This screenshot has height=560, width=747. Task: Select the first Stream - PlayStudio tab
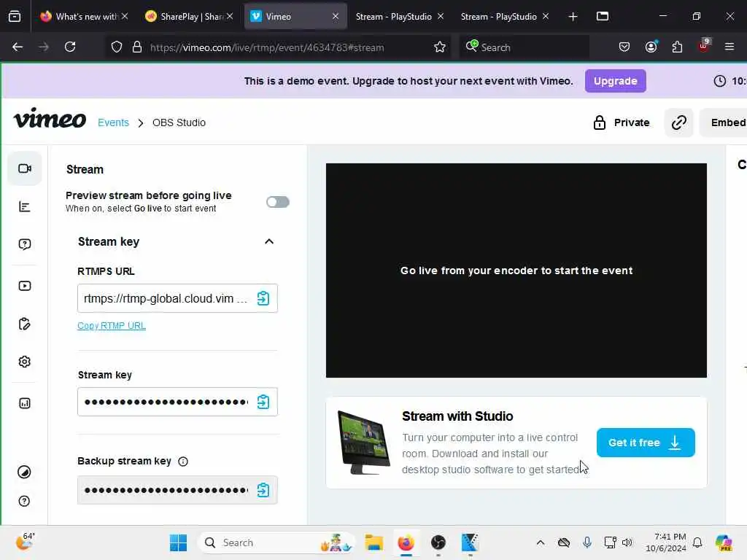(x=393, y=16)
